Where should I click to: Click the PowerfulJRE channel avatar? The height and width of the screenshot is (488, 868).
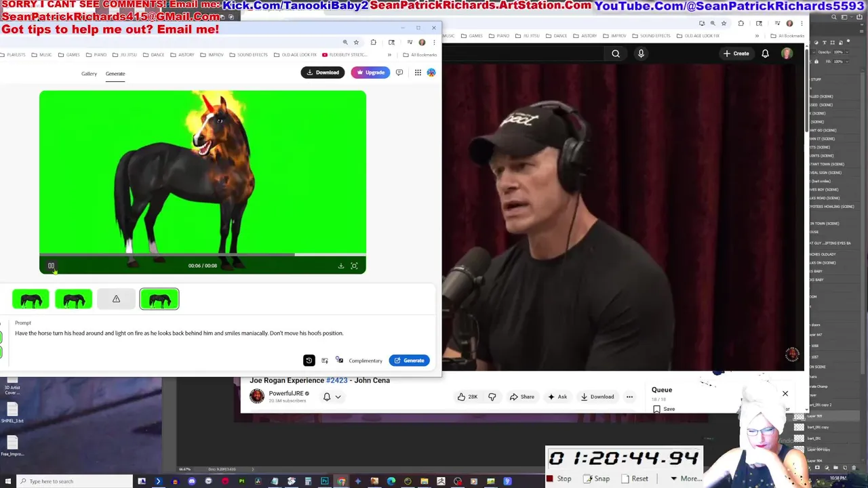tap(256, 396)
